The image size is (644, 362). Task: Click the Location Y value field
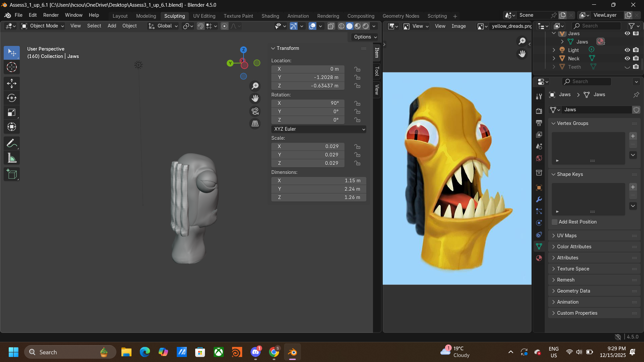(x=308, y=77)
